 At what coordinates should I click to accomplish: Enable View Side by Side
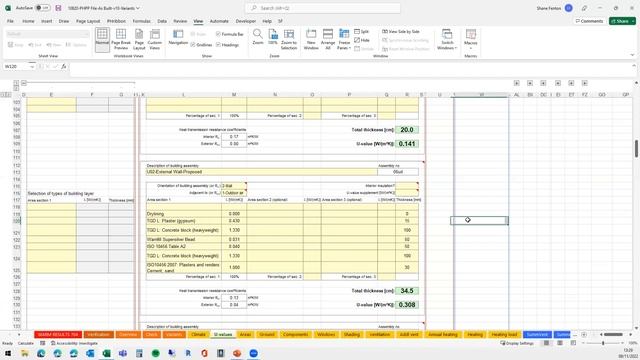tap(401, 31)
